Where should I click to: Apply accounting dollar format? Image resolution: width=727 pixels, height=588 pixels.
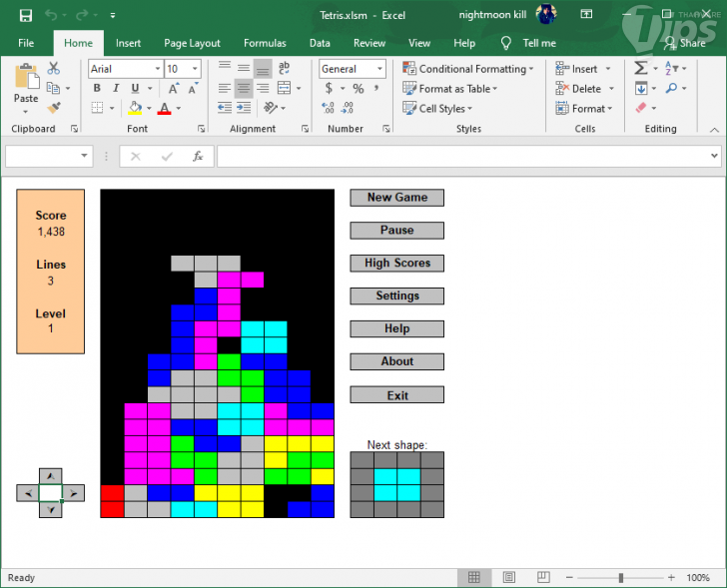[329, 88]
